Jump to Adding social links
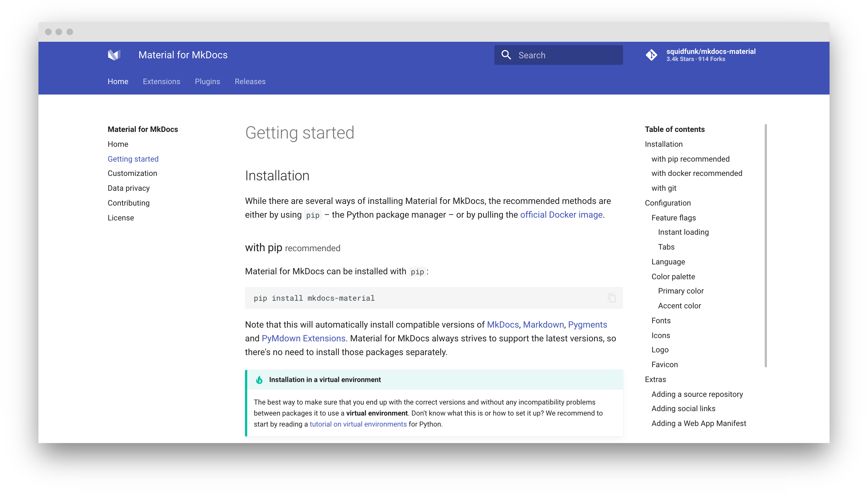The image size is (868, 498). coord(683,409)
